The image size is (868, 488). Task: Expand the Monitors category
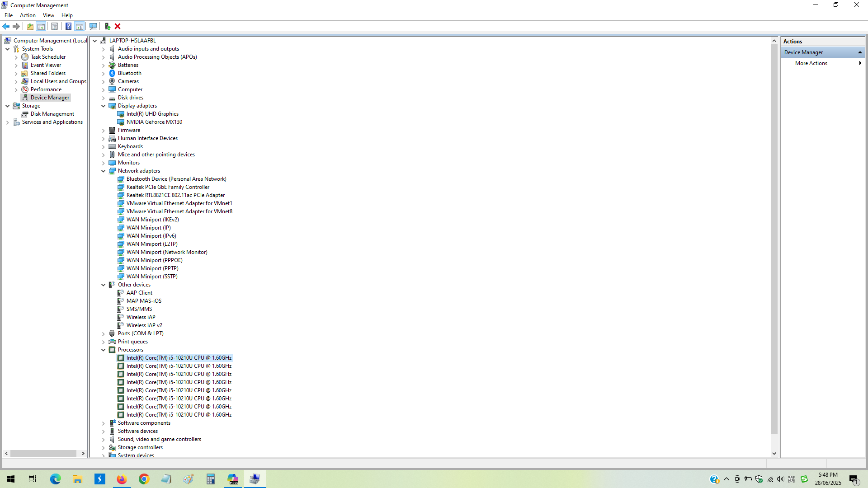coord(104,163)
